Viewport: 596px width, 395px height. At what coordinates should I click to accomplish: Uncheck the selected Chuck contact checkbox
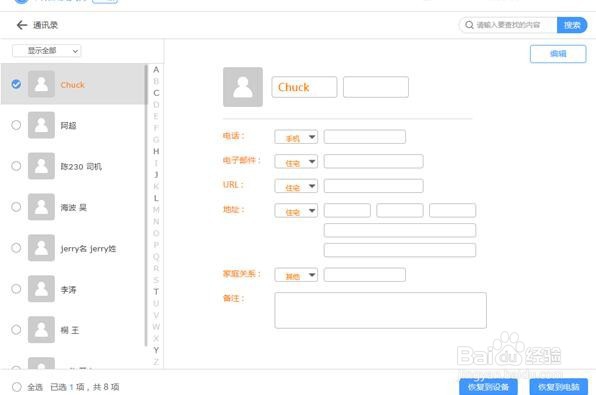(16, 84)
